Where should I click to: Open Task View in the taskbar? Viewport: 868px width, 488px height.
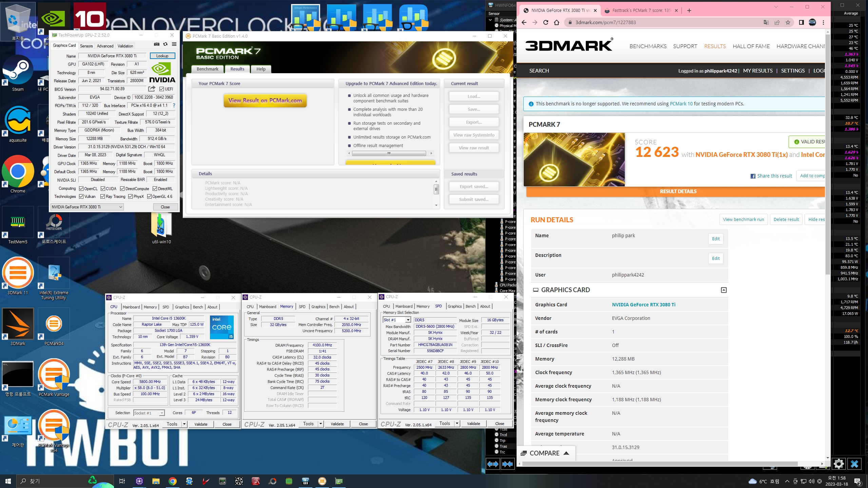pos(122,481)
